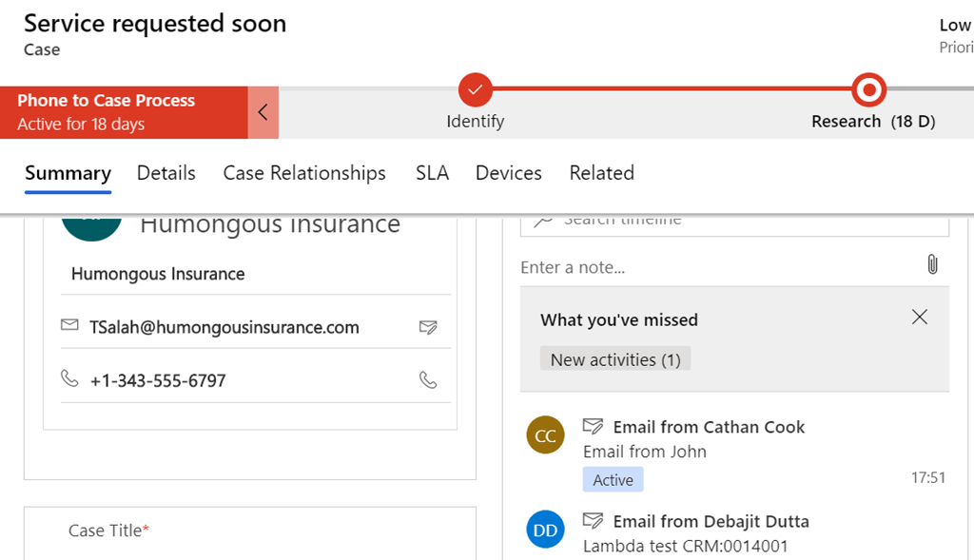
Task: Go to the SLA tab
Action: (x=432, y=173)
